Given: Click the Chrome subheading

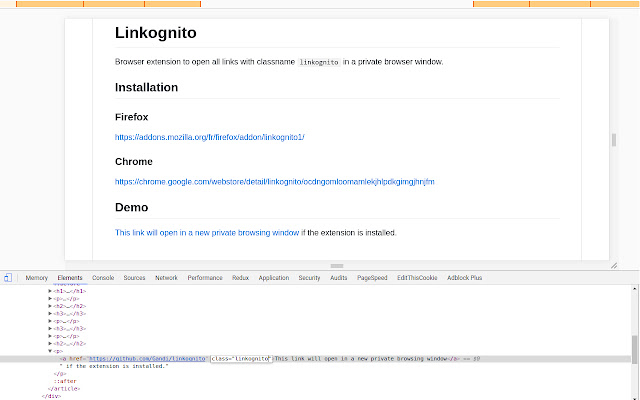Looking at the screenshot, I should click(x=133, y=162).
